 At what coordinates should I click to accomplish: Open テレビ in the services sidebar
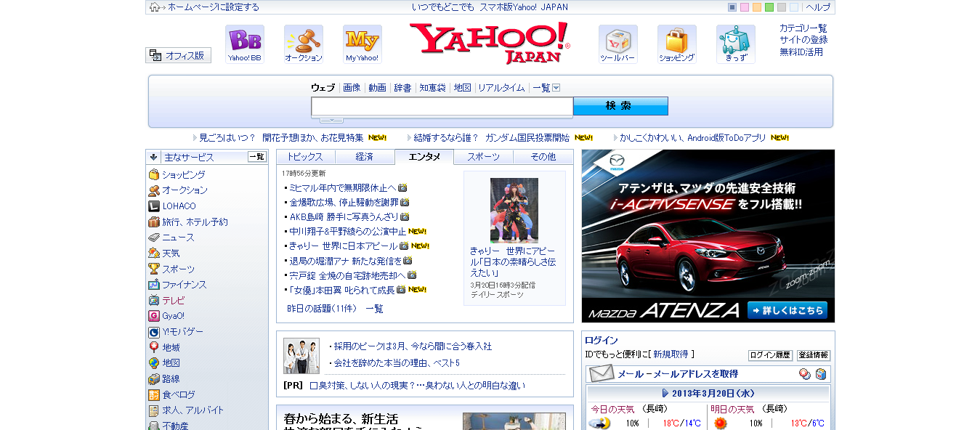click(x=174, y=301)
